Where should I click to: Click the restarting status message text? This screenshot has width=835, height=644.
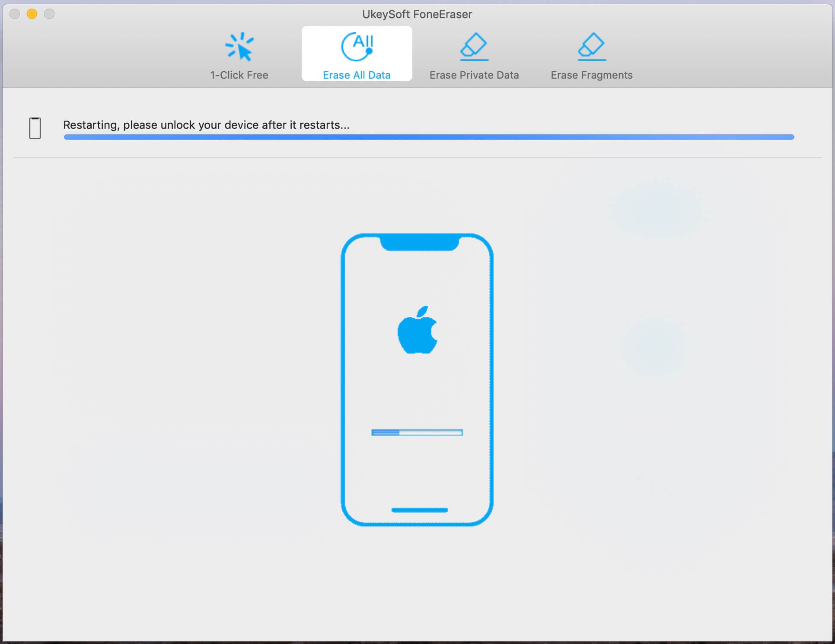(x=206, y=125)
